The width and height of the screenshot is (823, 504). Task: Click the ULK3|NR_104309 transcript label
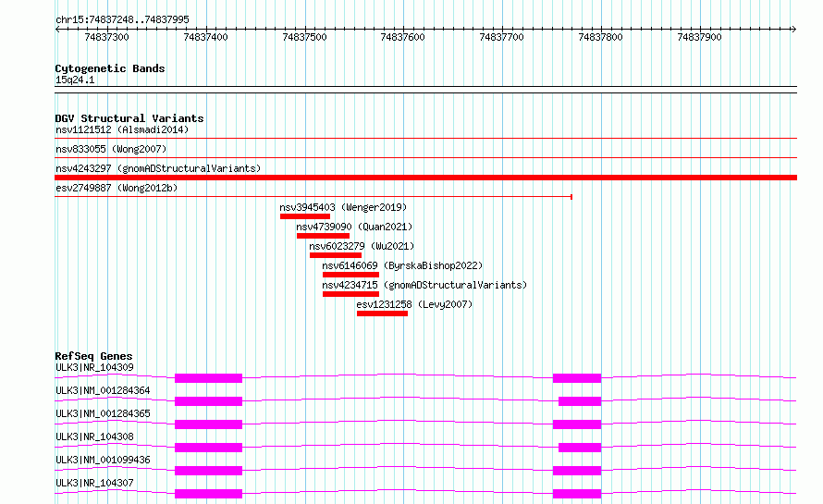point(94,367)
